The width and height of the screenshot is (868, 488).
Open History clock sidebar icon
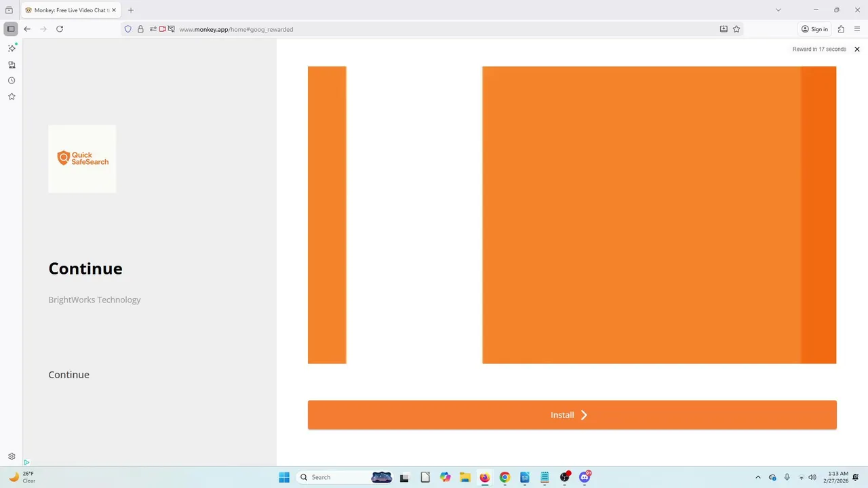click(x=12, y=81)
